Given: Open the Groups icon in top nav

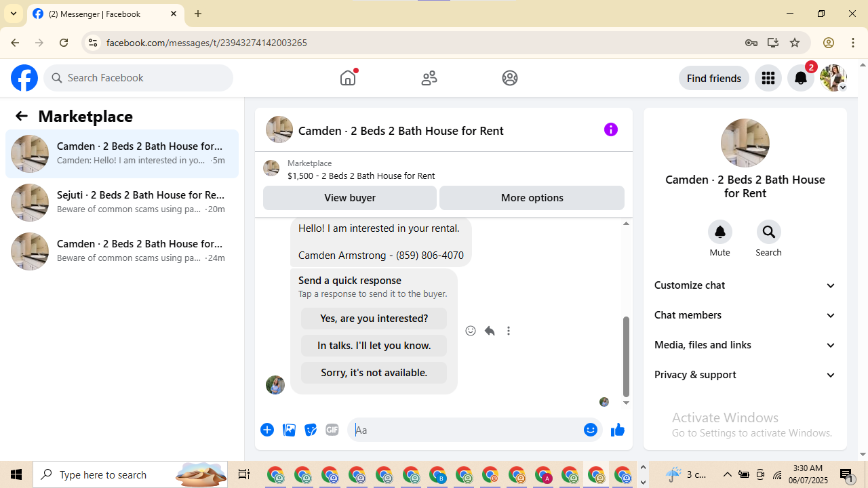Looking at the screenshot, I should tap(510, 78).
